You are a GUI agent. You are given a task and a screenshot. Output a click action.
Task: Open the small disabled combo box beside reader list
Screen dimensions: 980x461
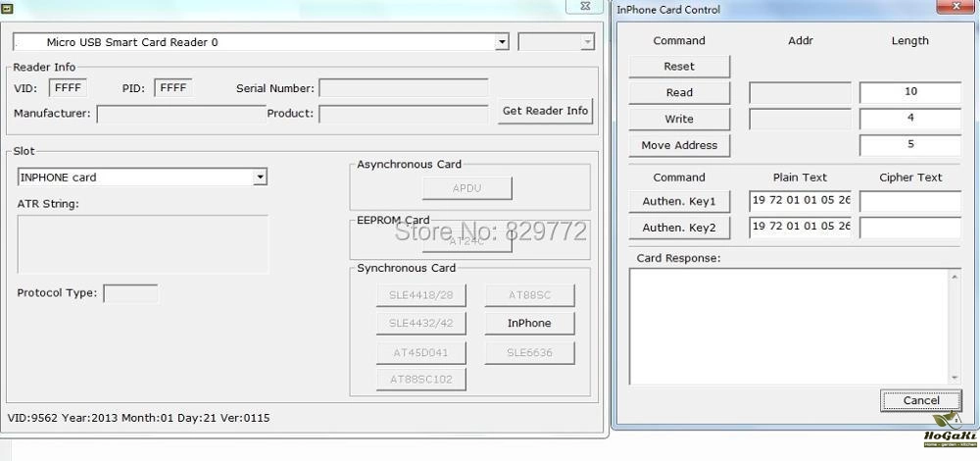coord(556,42)
